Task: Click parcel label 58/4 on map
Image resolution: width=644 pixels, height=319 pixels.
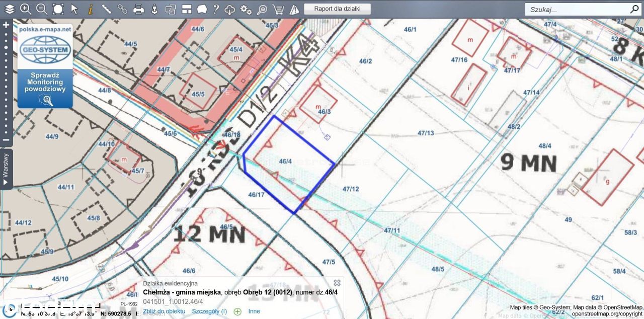Action: 619,271
